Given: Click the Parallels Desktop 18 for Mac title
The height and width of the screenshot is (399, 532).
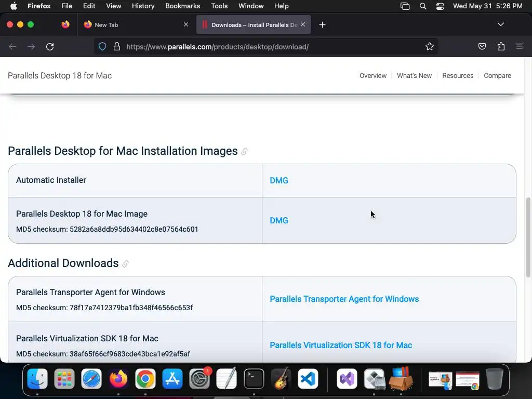Looking at the screenshot, I should [x=60, y=76].
